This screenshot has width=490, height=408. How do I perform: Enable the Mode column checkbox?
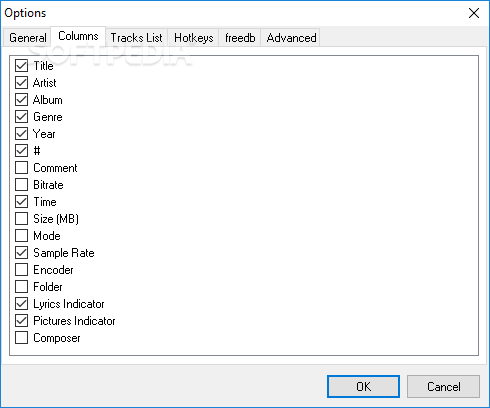(x=21, y=236)
